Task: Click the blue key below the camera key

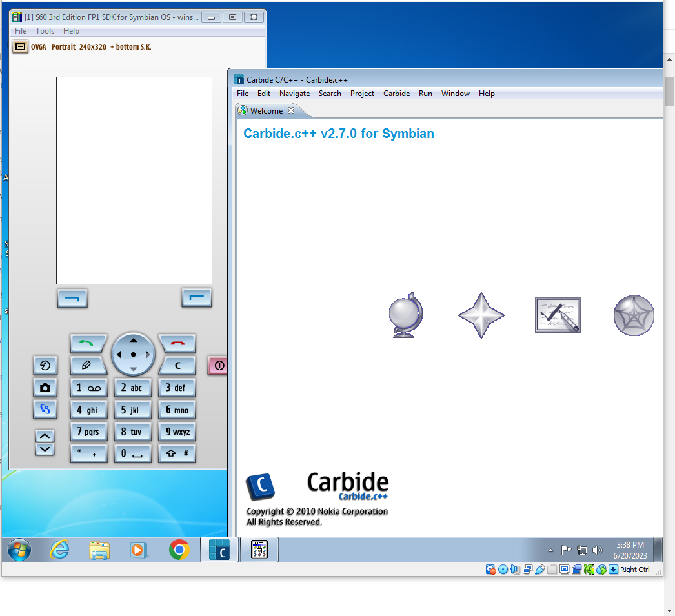Action: [x=45, y=409]
